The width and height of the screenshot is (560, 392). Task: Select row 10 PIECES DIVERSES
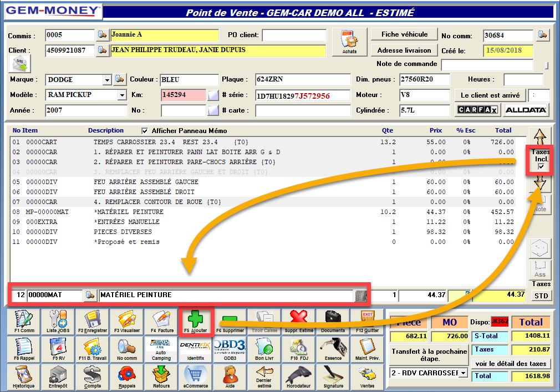(x=263, y=232)
